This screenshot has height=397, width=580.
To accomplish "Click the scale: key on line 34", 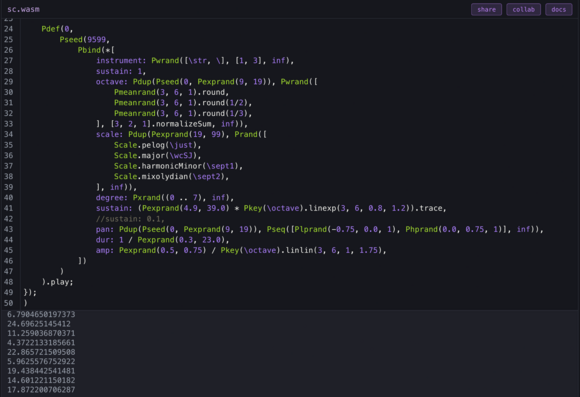I will coord(109,134).
